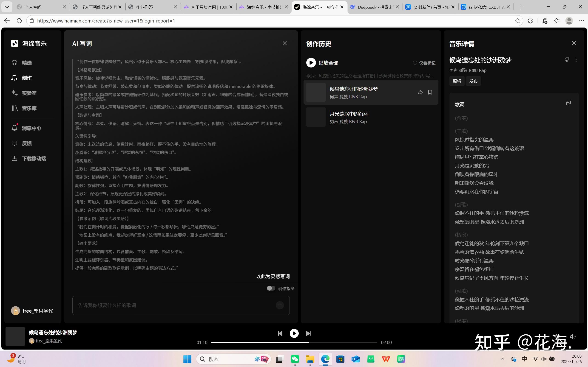Open the three-dot song options menu
The height and width of the screenshot is (367, 588).
point(576,60)
